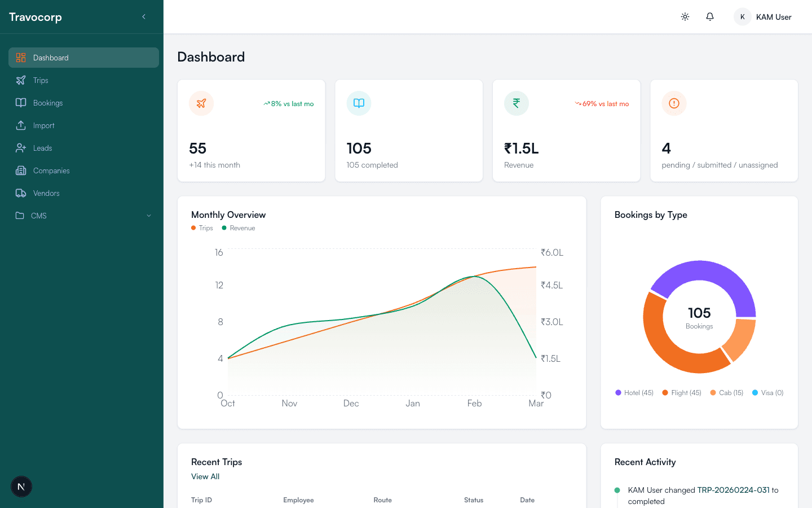Open the KAM User account menu
Image resolution: width=812 pixels, height=508 pixels.
click(762, 17)
